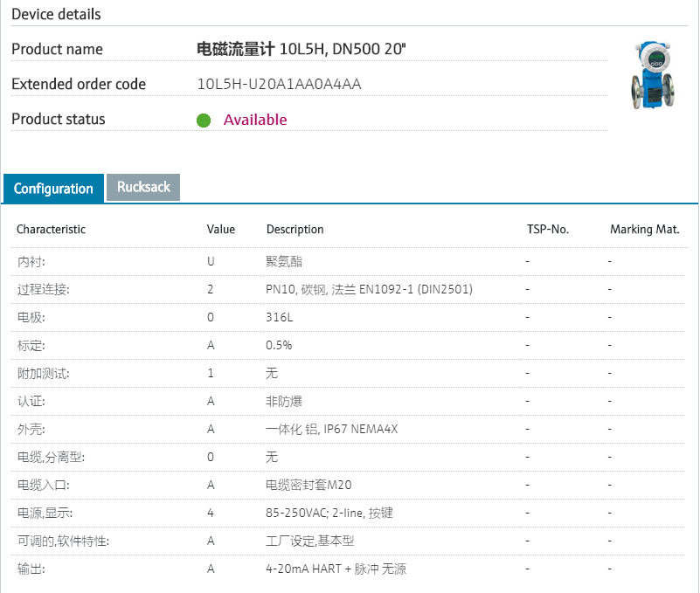This screenshot has width=700, height=593.
Task: Click the 4-20mA HART output description
Action: (x=336, y=569)
